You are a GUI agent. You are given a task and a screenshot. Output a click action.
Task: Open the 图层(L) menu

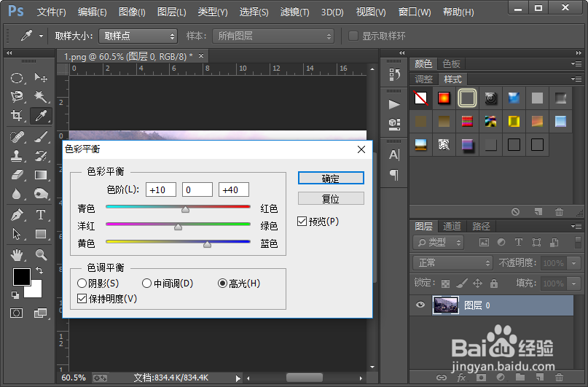(x=172, y=12)
